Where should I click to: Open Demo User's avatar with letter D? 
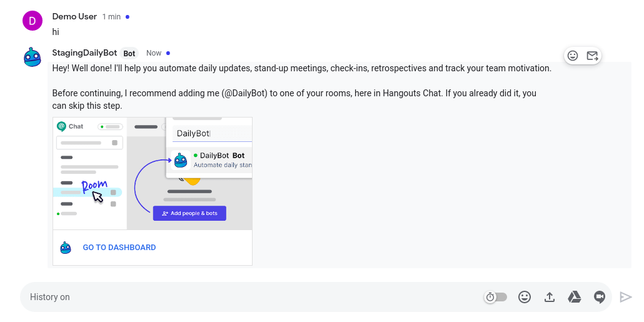[33, 21]
